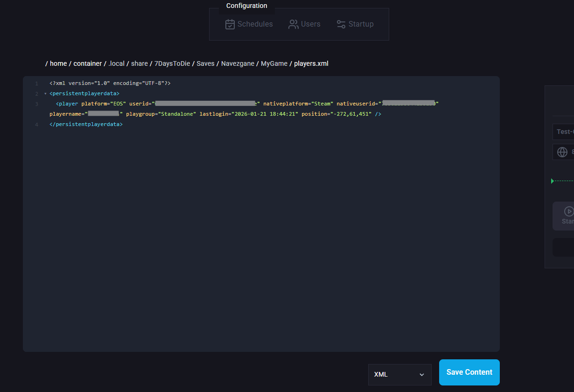574x392 pixels.
Task: Open the 7DaysToDie breadcrumb folder
Action: tap(172, 63)
